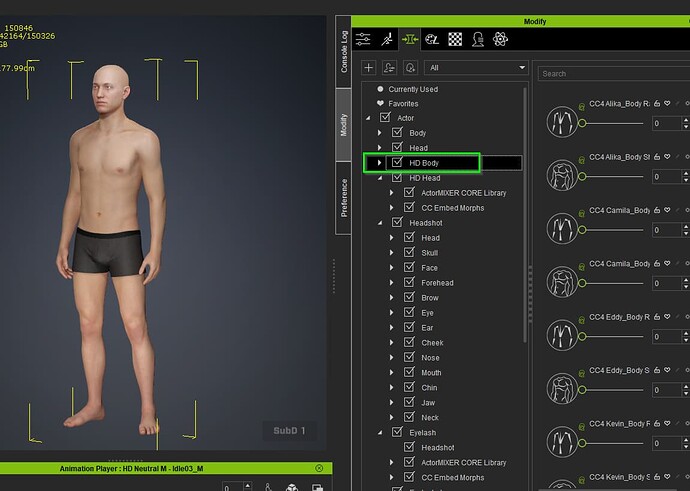
Task: Click the SubD 1 viewport button
Action: coord(291,432)
